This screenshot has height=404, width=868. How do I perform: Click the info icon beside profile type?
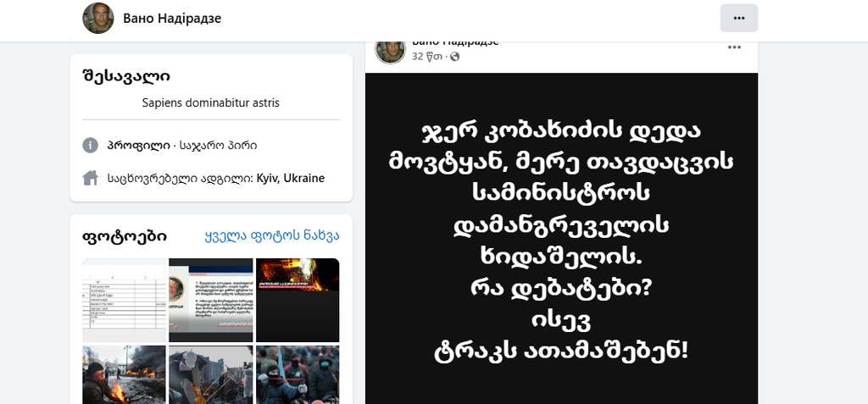90,146
